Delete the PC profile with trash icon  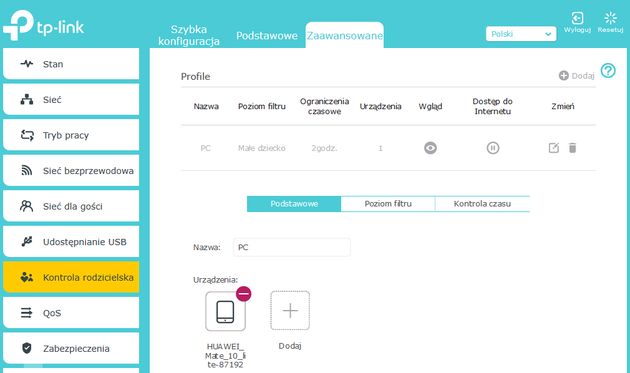tap(573, 148)
